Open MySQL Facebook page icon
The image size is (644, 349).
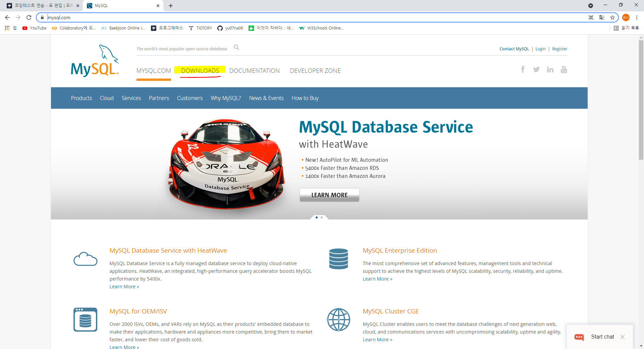click(523, 69)
